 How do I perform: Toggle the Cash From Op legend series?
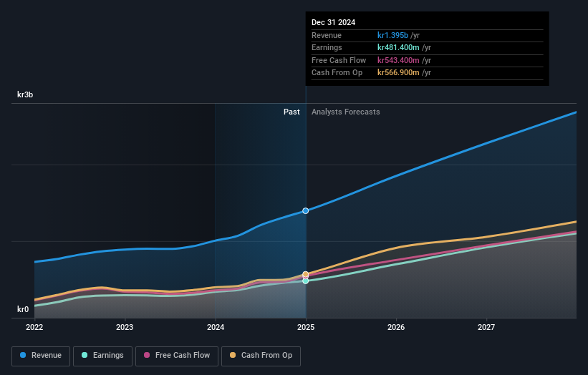(261, 356)
